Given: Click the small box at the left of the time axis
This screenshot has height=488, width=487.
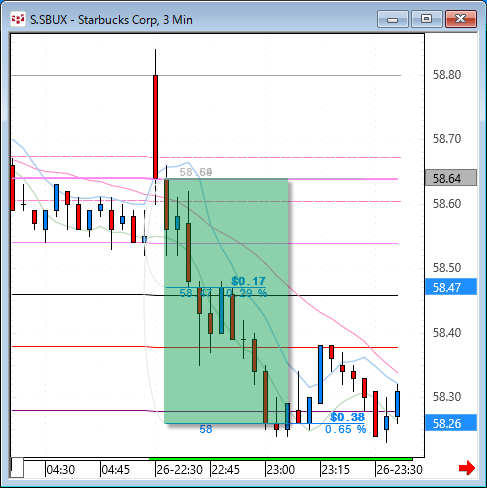Looking at the screenshot, I should tap(17, 467).
